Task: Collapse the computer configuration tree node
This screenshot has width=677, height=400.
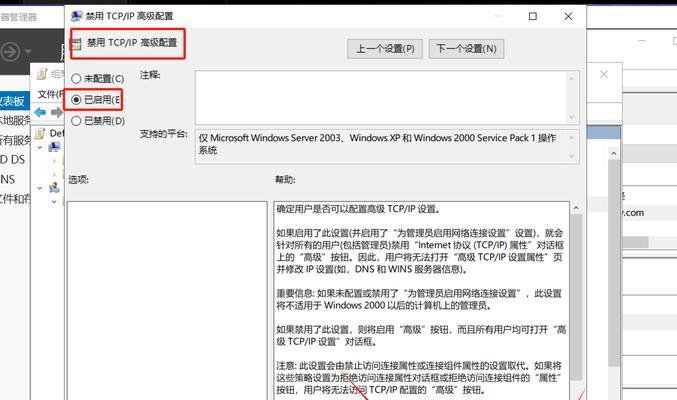Action: pos(40,148)
